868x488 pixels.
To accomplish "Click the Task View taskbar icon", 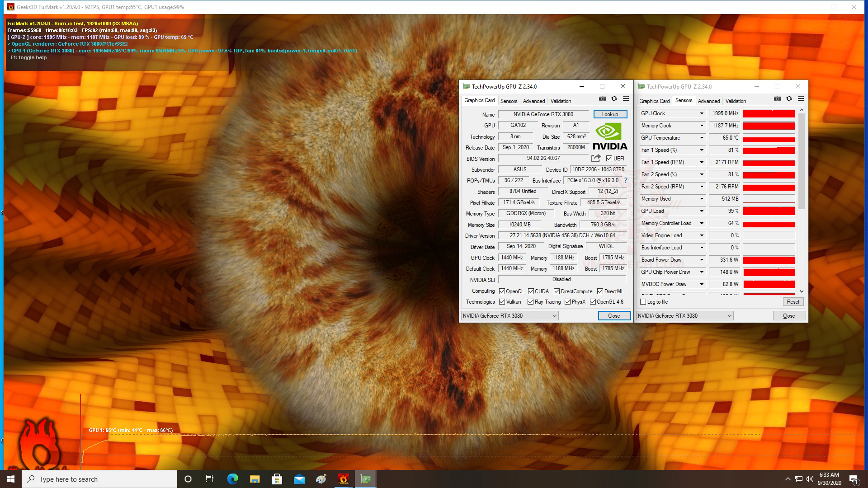I will pos(210,479).
